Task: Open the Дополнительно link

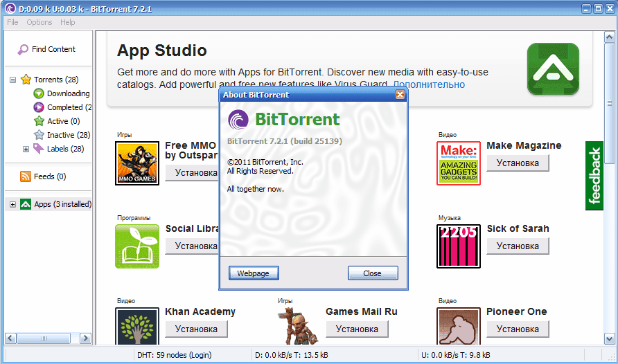Action: 429,84
